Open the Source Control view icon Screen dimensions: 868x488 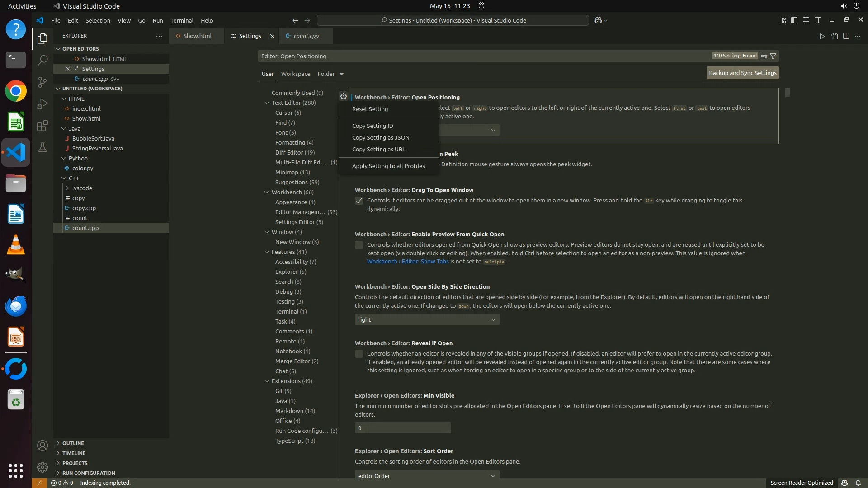click(42, 82)
